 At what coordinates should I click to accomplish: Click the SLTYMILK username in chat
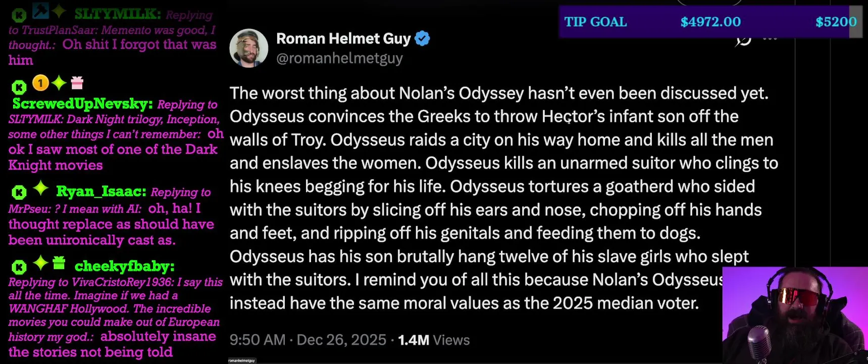[117, 14]
